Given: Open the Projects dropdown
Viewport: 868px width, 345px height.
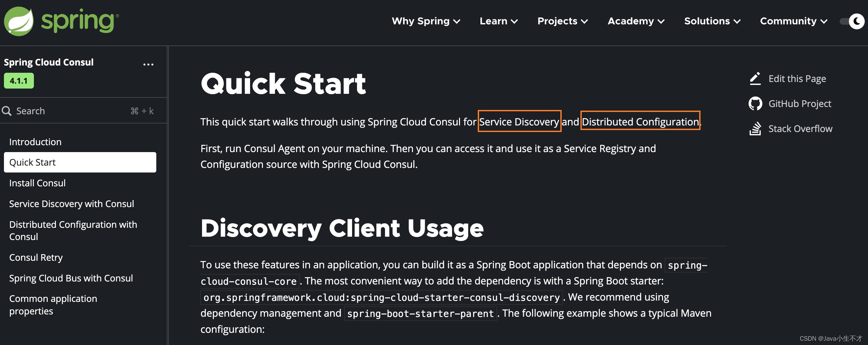Looking at the screenshot, I should coord(562,21).
